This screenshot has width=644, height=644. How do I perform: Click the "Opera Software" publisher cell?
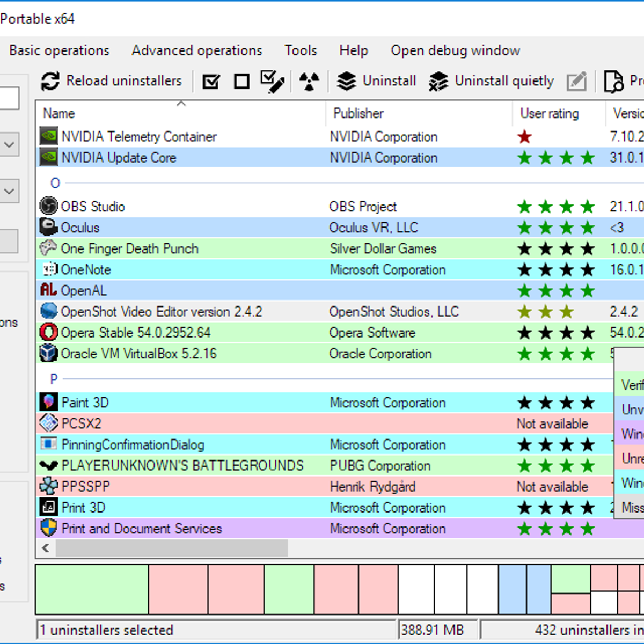pos(372,333)
